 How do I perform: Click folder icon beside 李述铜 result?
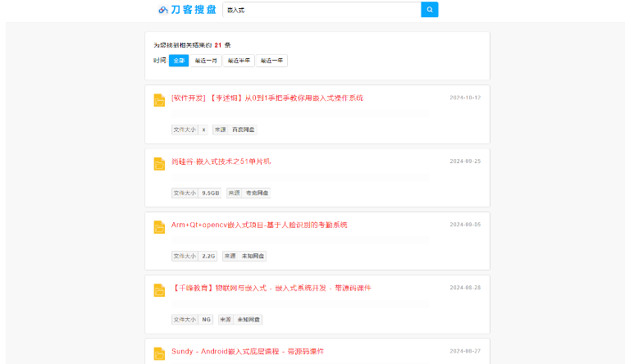159,100
